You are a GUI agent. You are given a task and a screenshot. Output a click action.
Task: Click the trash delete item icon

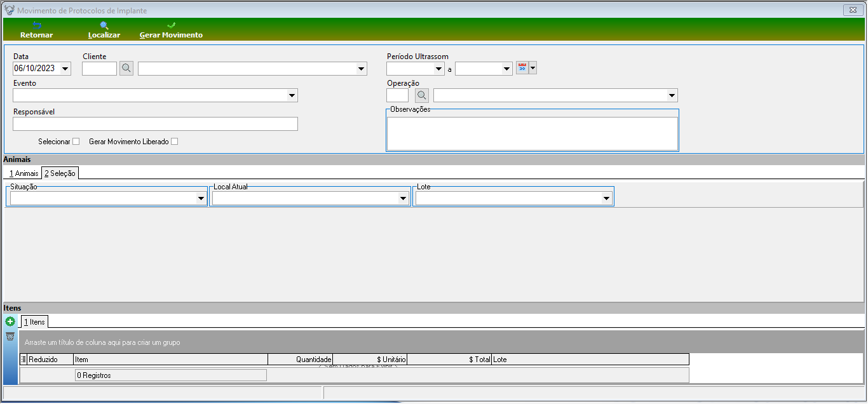coord(10,336)
